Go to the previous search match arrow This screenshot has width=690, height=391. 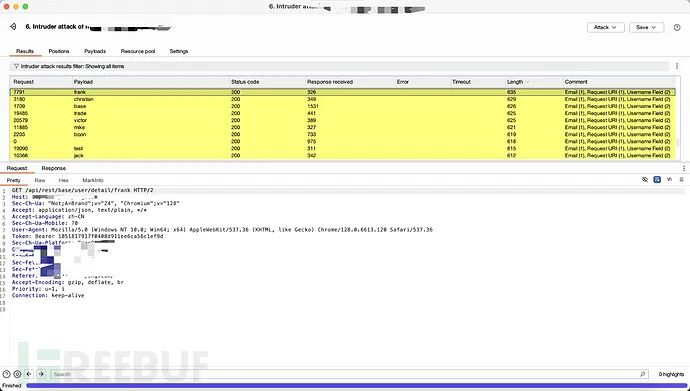click(29, 374)
